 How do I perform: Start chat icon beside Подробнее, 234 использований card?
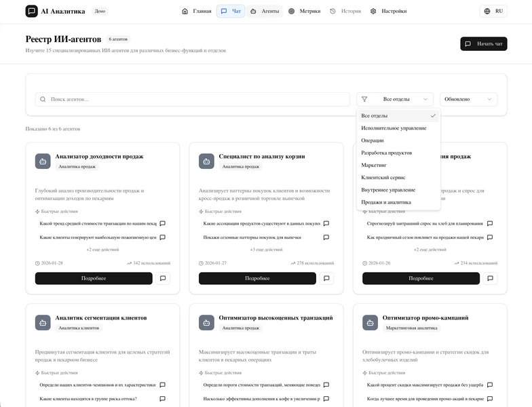click(490, 278)
